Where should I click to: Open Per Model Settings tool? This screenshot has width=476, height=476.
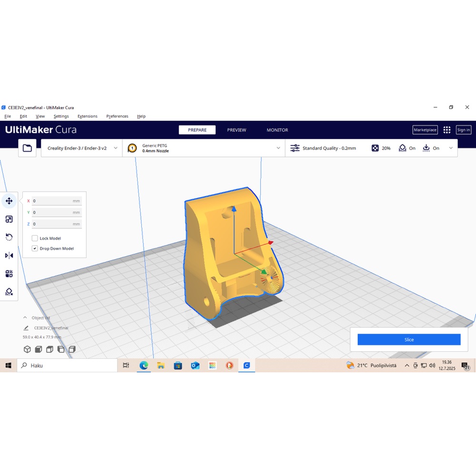tap(9, 274)
